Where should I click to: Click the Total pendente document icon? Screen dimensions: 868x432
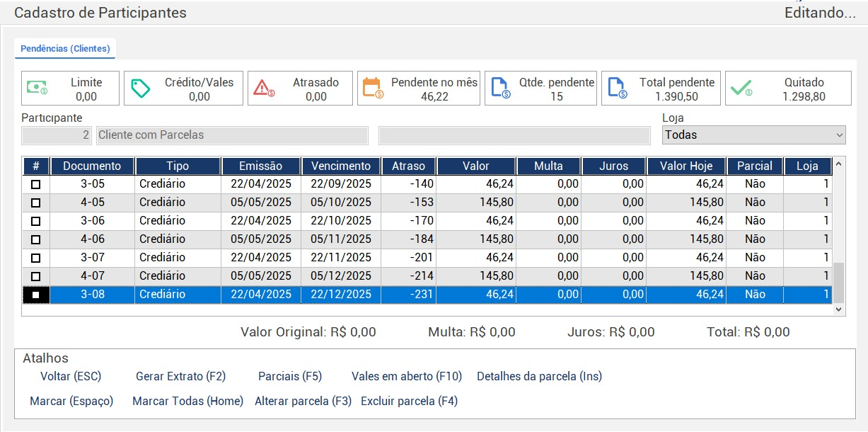(618, 88)
